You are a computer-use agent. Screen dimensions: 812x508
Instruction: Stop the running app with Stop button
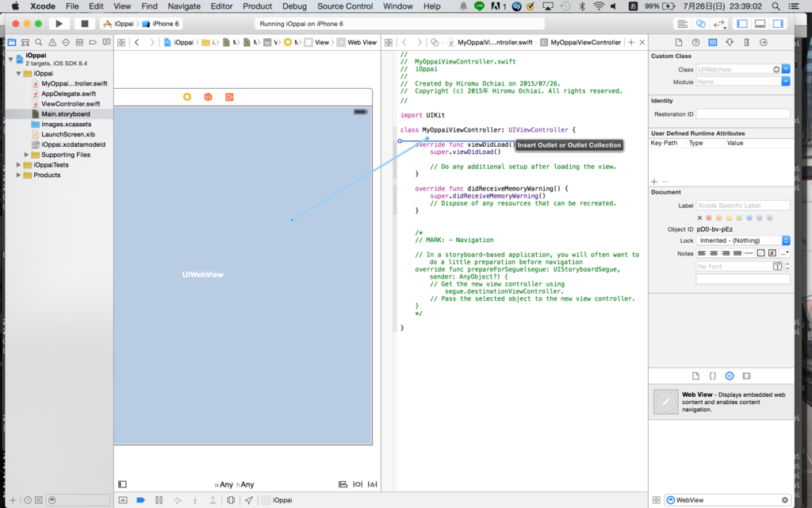(x=84, y=24)
